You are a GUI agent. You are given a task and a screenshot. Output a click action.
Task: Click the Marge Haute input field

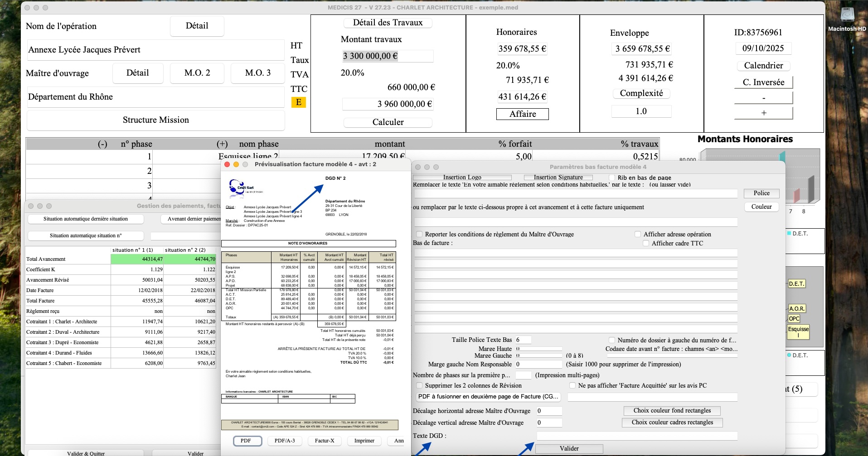[538, 349]
